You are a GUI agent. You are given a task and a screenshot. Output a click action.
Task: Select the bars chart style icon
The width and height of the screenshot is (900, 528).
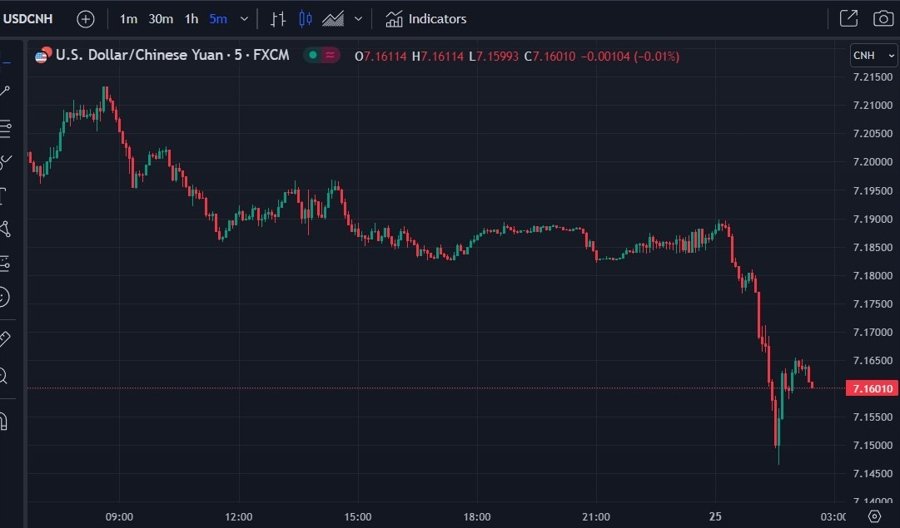point(280,19)
